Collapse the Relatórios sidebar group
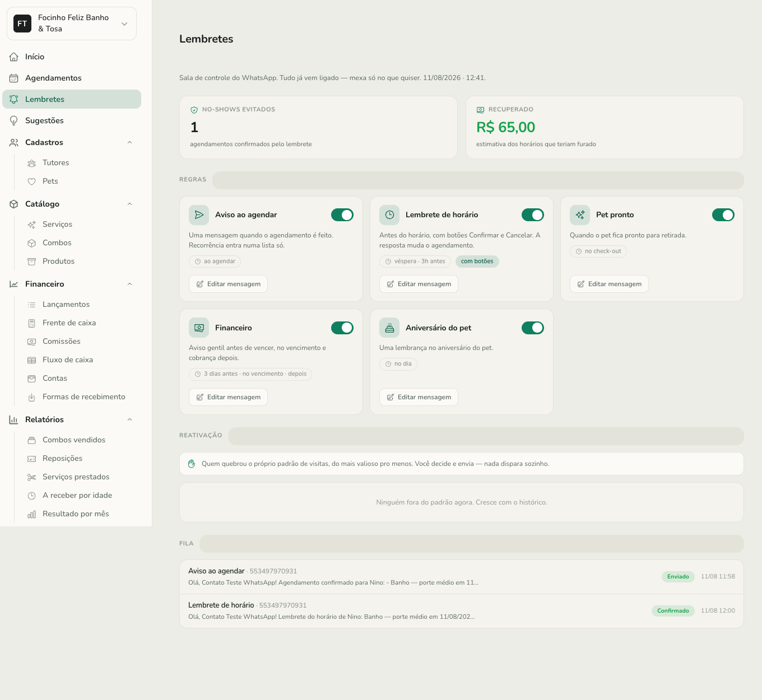The image size is (762, 700). click(x=130, y=419)
